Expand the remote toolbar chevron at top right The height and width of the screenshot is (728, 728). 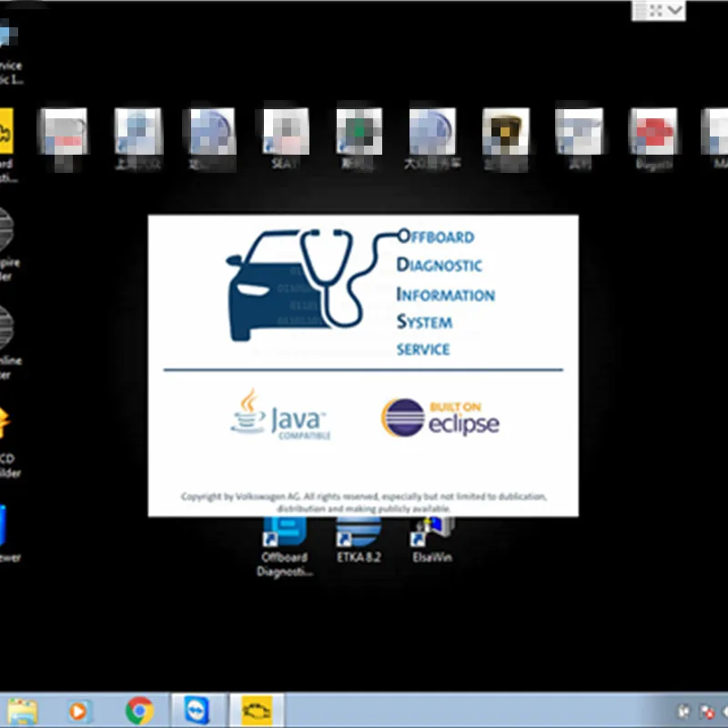click(x=675, y=10)
